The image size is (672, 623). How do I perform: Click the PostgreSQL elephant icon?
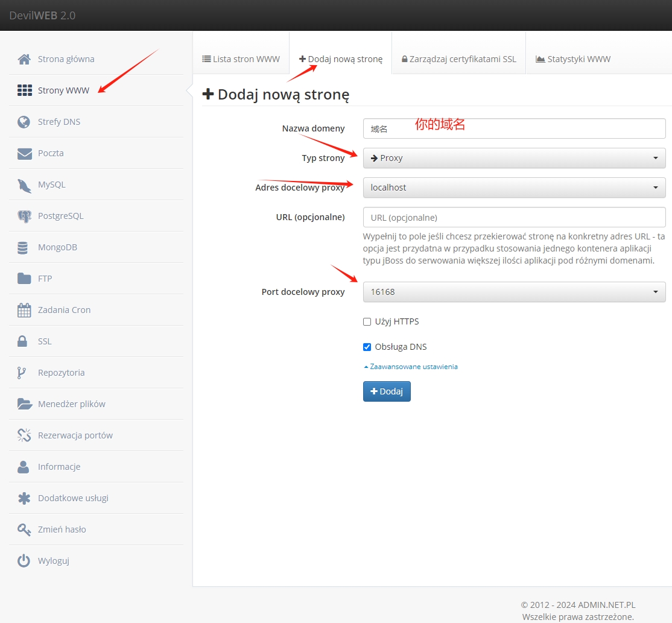pyautogui.click(x=24, y=216)
